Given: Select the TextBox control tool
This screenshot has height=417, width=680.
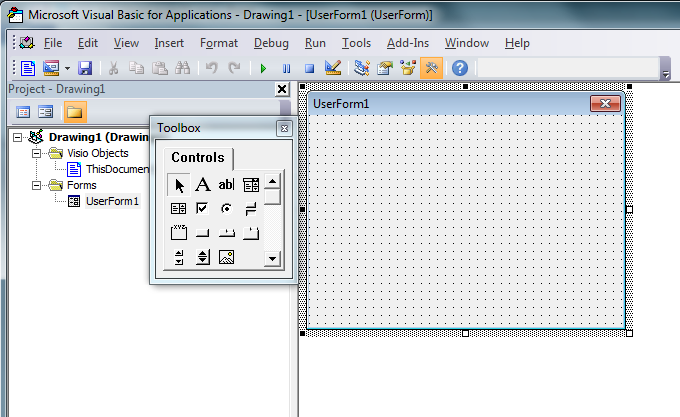Looking at the screenshot, I should click(x=226, y=185).
